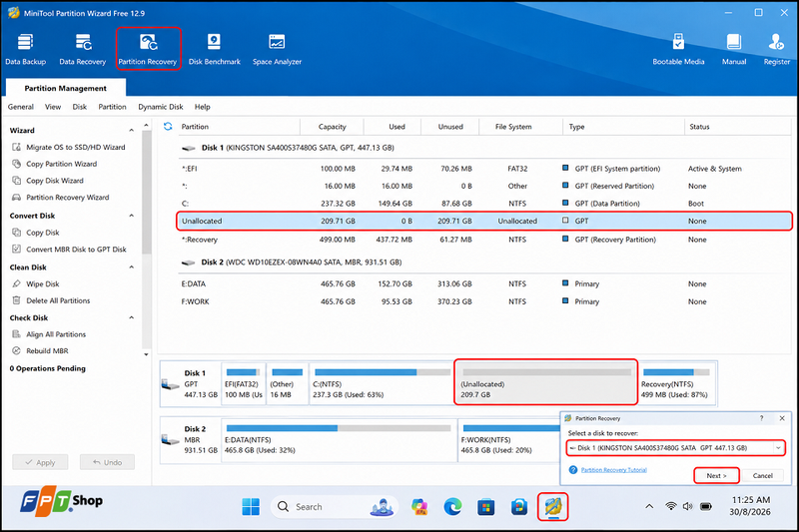Refresh the partition list
Screen dimensions: 799x532
(168, 126)
